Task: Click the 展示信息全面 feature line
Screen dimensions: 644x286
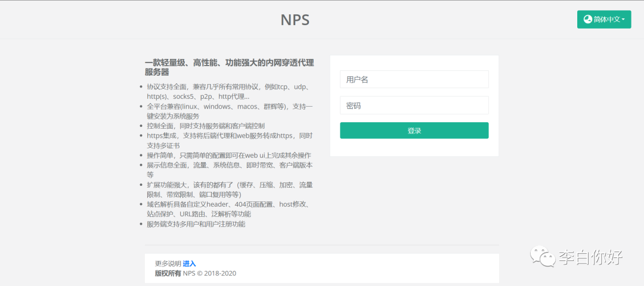Action: pyautogui.click(x=230, y=170)
